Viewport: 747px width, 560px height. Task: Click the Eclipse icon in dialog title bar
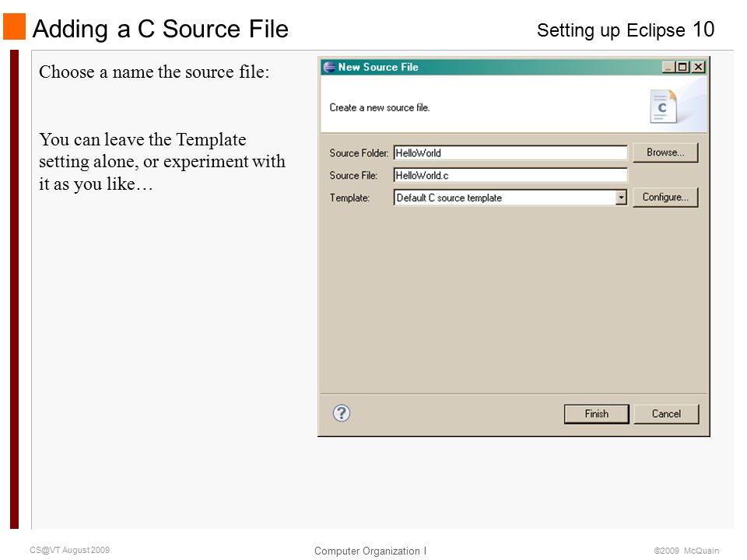(329, 67)
